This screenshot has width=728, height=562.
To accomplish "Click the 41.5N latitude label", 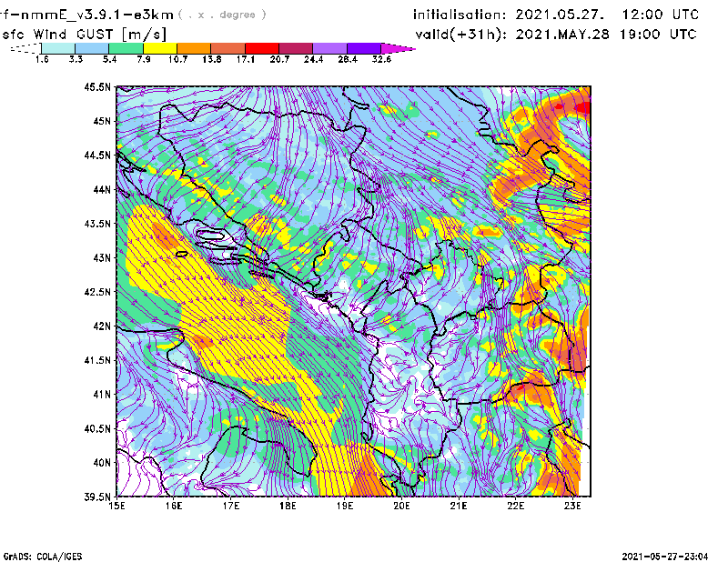I will [x=97, y=360].
